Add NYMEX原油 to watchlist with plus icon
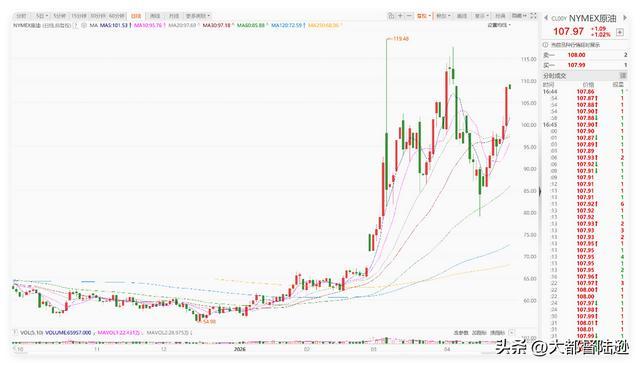This screenshot has height=366, width=640. click(x=620, y=32)
